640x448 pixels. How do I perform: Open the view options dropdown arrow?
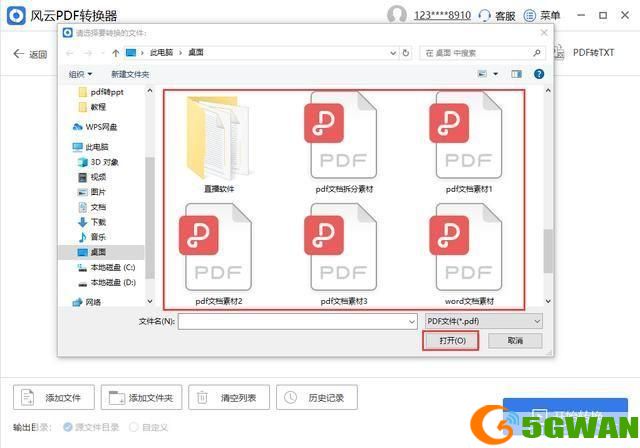(x=495, y=74)
